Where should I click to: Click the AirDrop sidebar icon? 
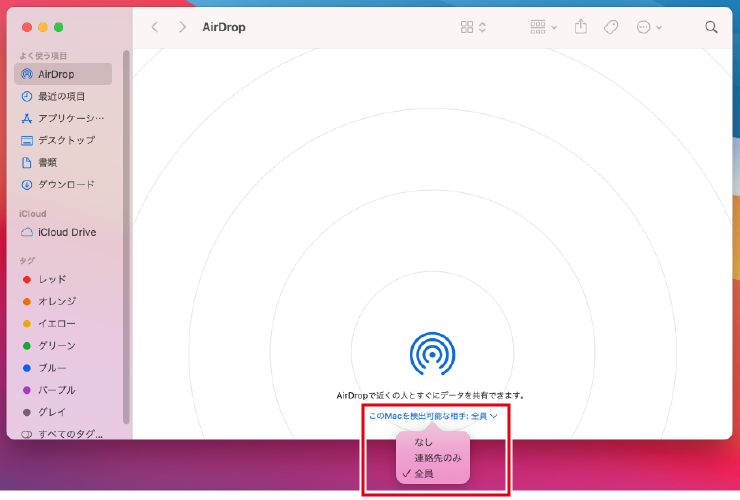pyautogui.click(x=27, y=74)
